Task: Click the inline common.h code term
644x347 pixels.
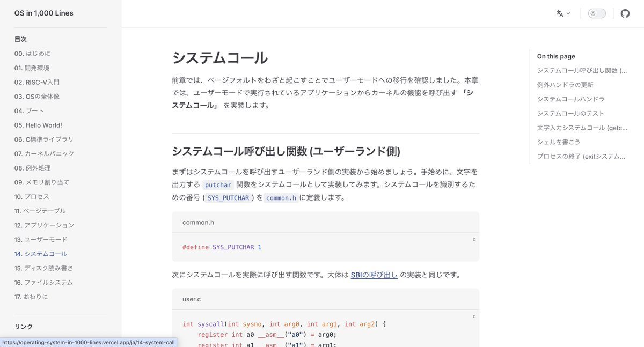Action: [x=281, y=198]
